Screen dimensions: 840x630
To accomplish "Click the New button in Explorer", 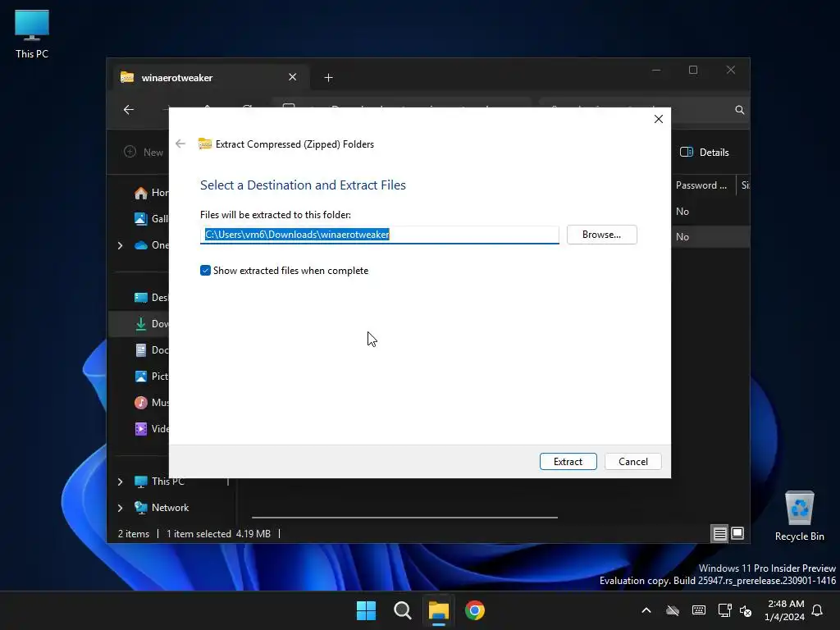I will (144, 152).
